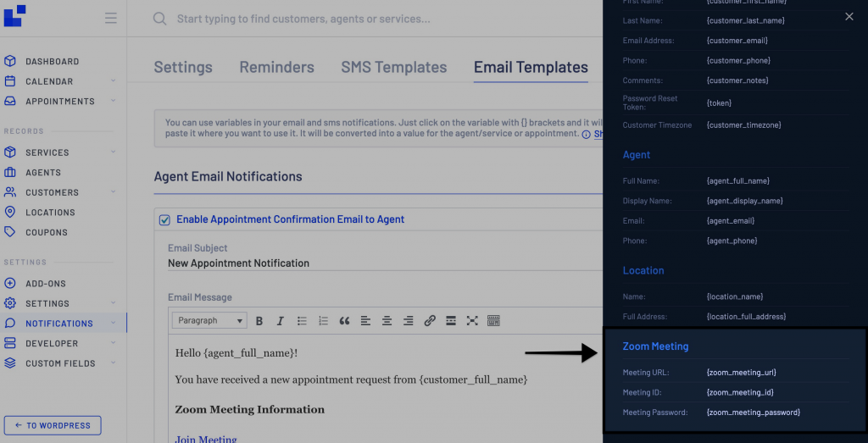Click the Join Meeting link
868x443 pixels.
click(206, 440)
